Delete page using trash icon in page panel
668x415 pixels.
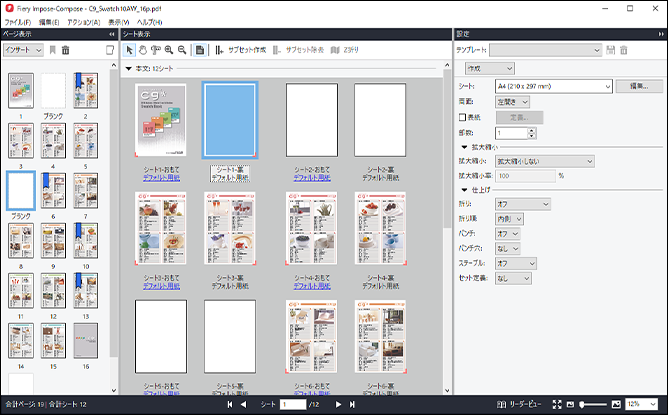point(66,50)
